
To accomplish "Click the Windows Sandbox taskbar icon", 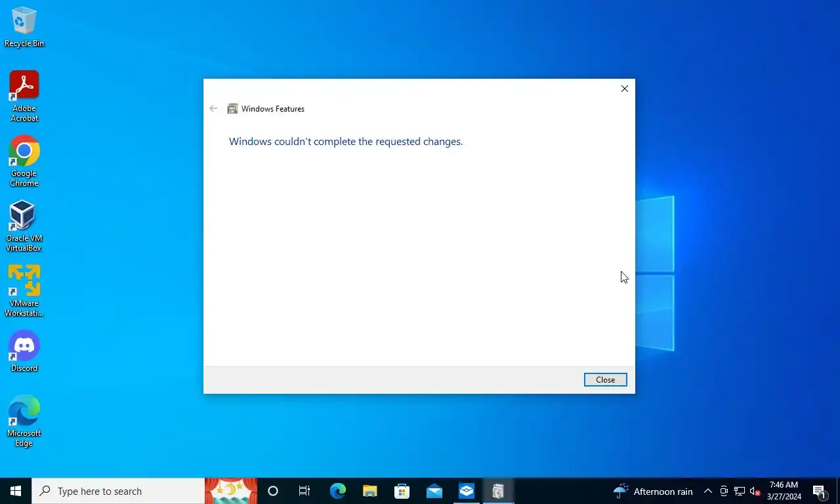I will coord(466,491).
